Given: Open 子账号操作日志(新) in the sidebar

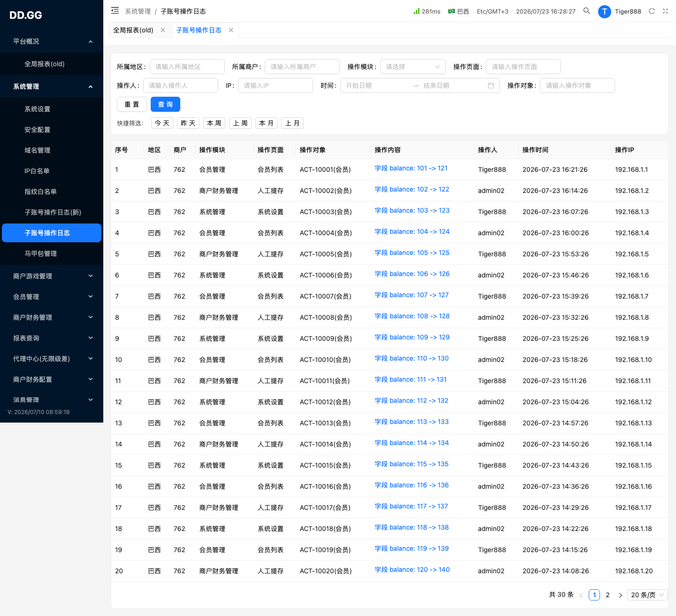Looking at the screenshot, I should point(52,212).
